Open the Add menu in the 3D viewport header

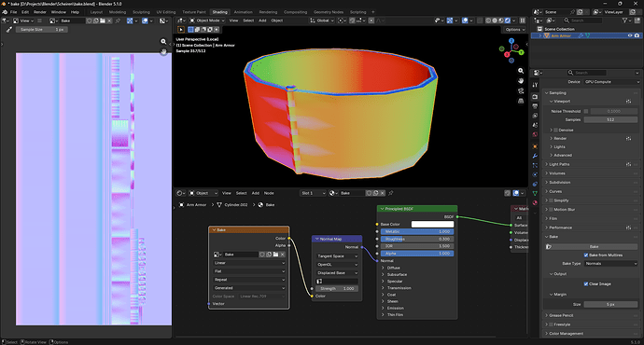click(262, 21)
